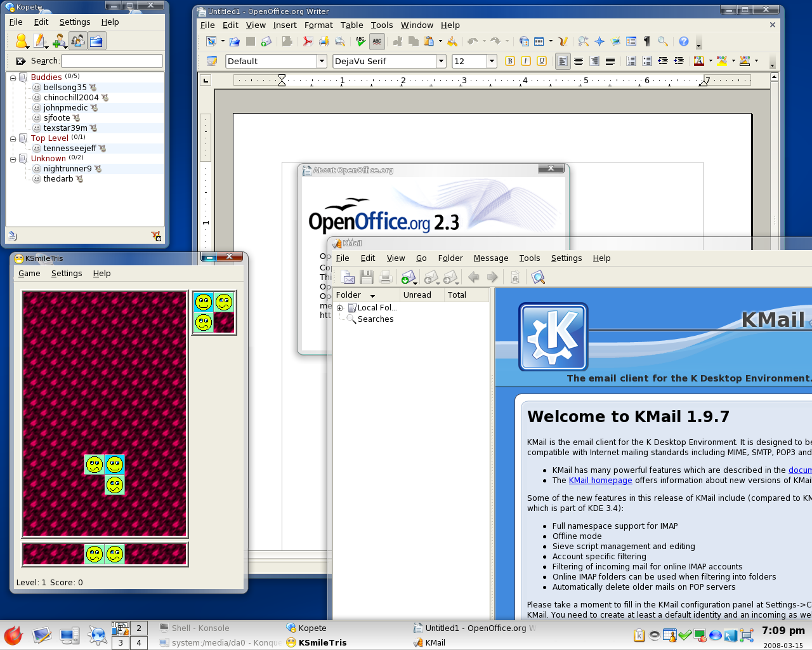Click Total column header in KMail
This screenshot has height=650, width=812.
pyautogui.click(x=466, y=295)
